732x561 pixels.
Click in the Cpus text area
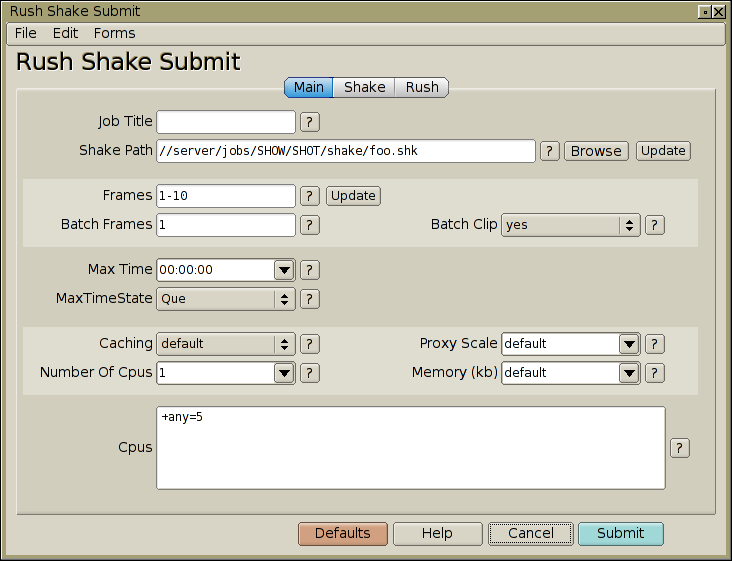click(411, 448)
